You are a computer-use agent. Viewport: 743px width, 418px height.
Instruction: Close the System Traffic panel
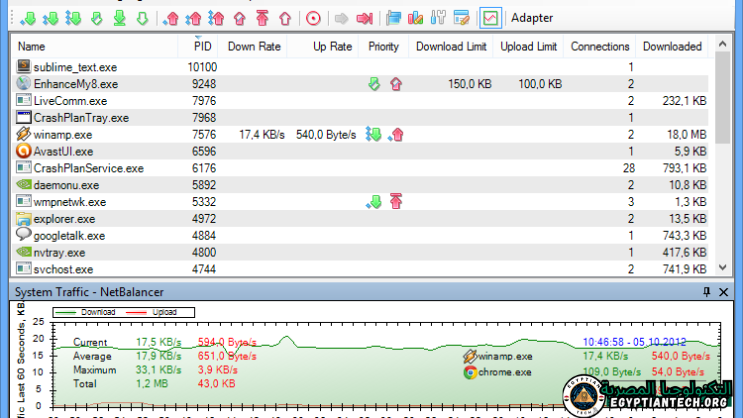pyautogui.click(x=724, y=292)
